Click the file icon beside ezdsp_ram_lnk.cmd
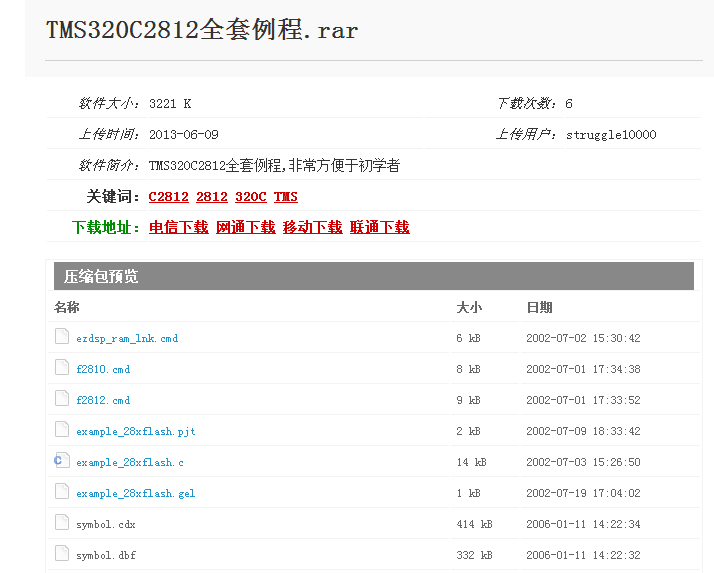 [62, 337]
